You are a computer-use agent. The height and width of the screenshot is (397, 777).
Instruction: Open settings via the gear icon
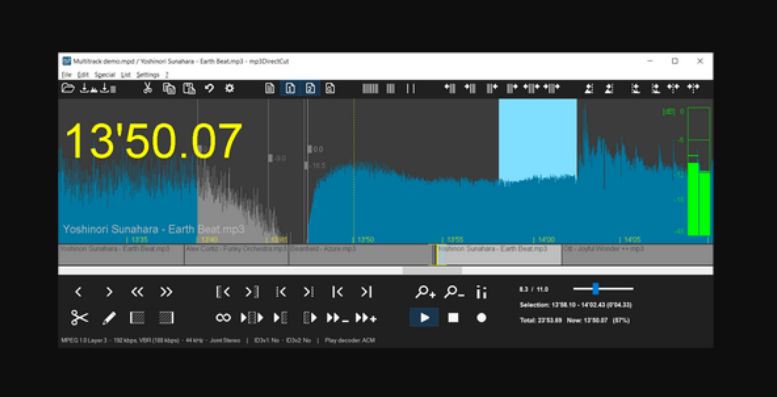tap(229, 89)
